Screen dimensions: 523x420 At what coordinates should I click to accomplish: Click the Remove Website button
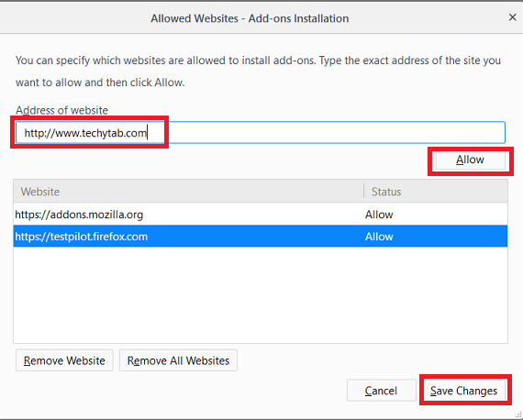click(64, 360)
